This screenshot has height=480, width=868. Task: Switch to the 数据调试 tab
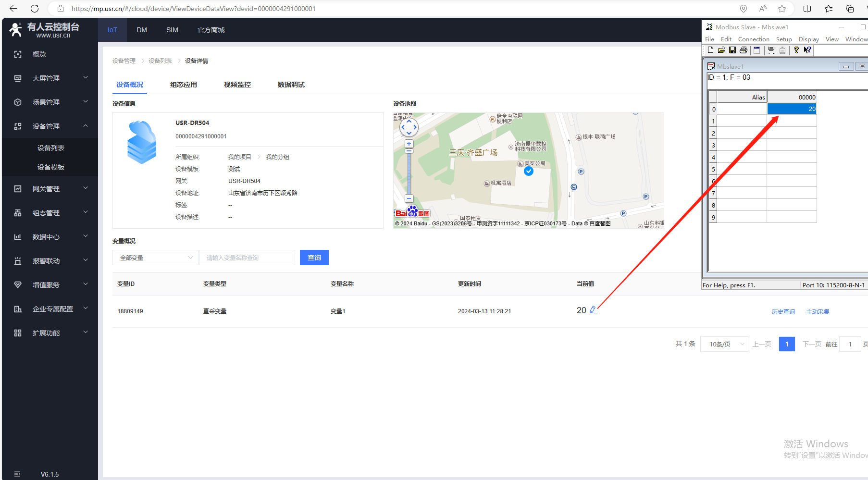[291, 85]
